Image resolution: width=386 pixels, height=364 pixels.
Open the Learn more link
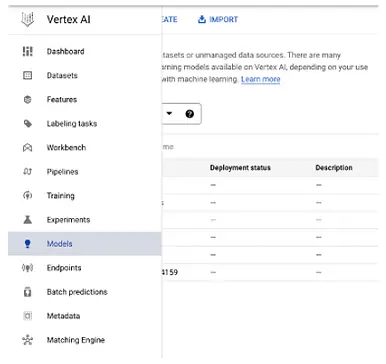(260, 79)
